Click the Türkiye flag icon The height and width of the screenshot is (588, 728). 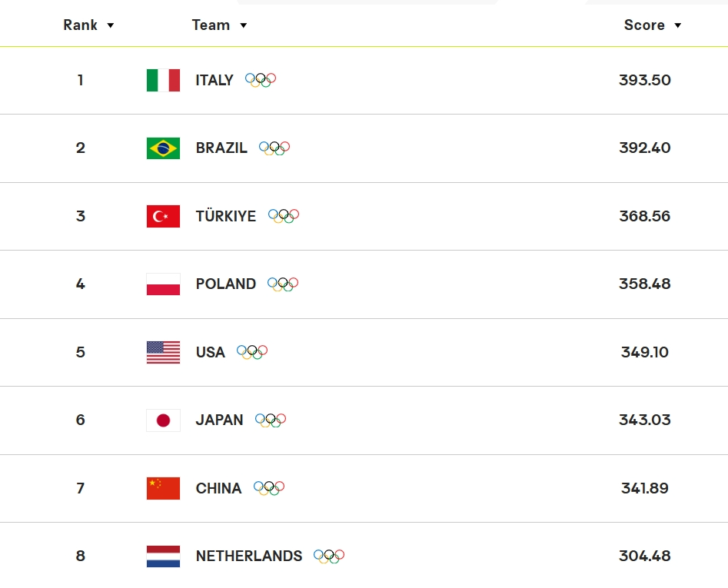click(x=163, y=216)
